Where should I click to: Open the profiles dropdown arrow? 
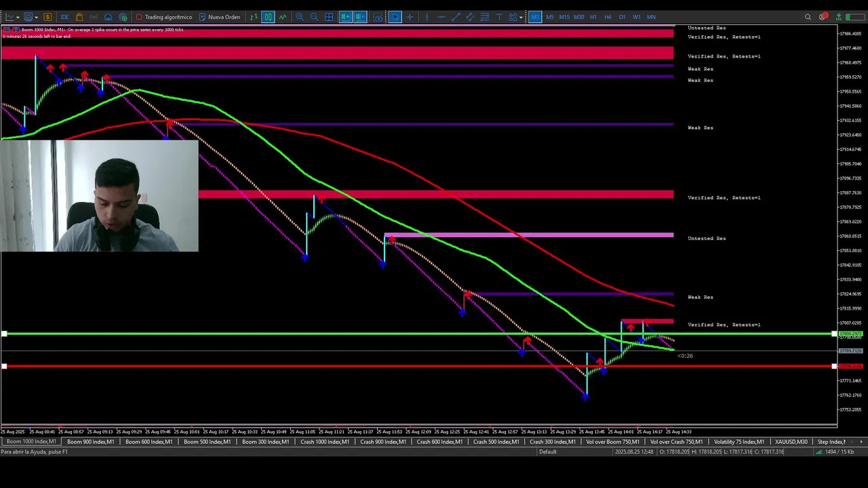(x=36, y=17)
